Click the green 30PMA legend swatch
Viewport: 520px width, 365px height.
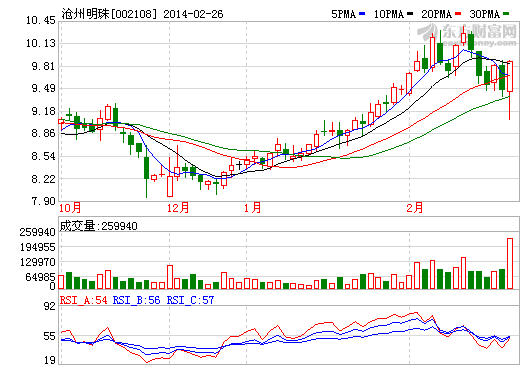[506, 14]
